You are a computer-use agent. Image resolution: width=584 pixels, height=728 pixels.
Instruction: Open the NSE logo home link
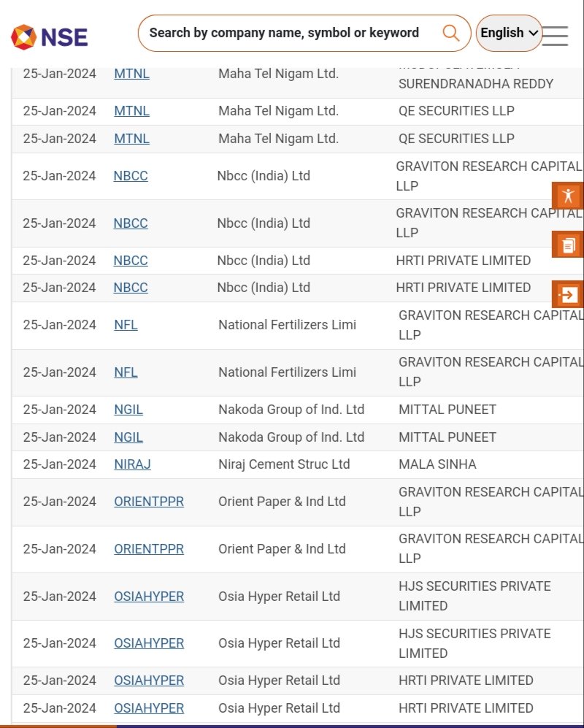[49, 37]
